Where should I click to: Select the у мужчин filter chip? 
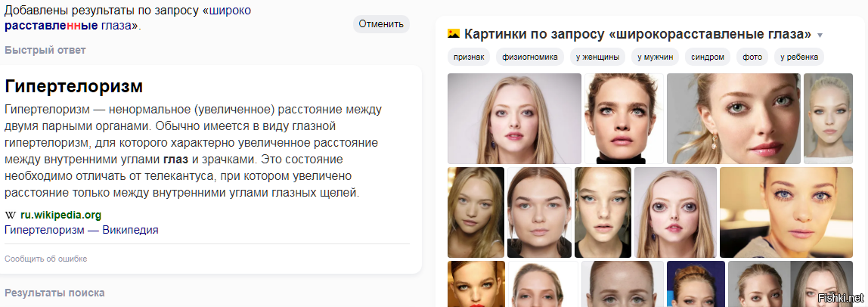tap(655, 57)
